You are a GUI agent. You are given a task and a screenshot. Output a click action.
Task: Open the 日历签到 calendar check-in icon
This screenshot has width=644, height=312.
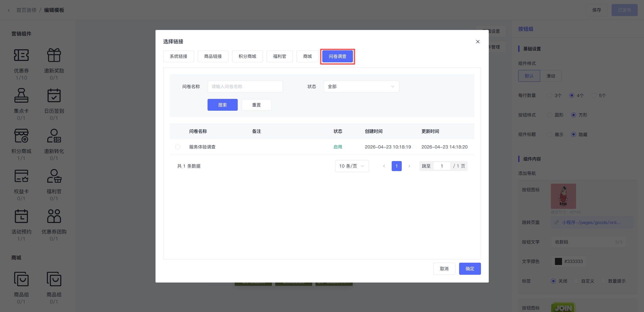point(54,95)
